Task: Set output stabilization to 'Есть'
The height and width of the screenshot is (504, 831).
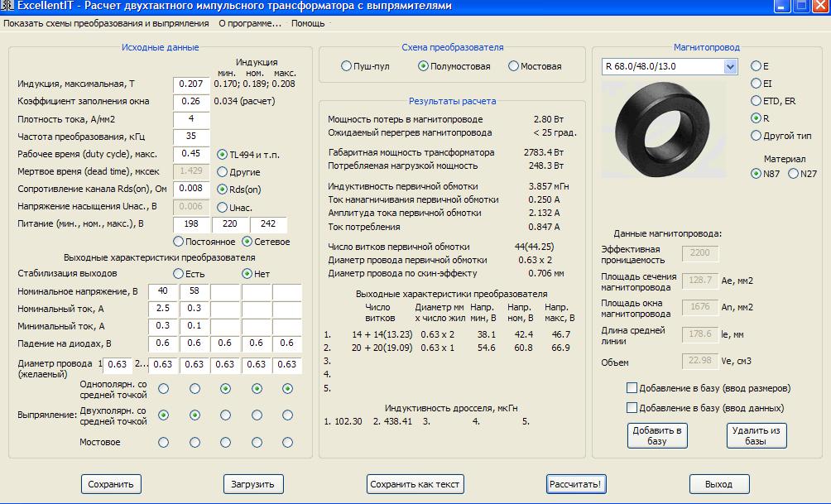Action: [x=179, y=274]
